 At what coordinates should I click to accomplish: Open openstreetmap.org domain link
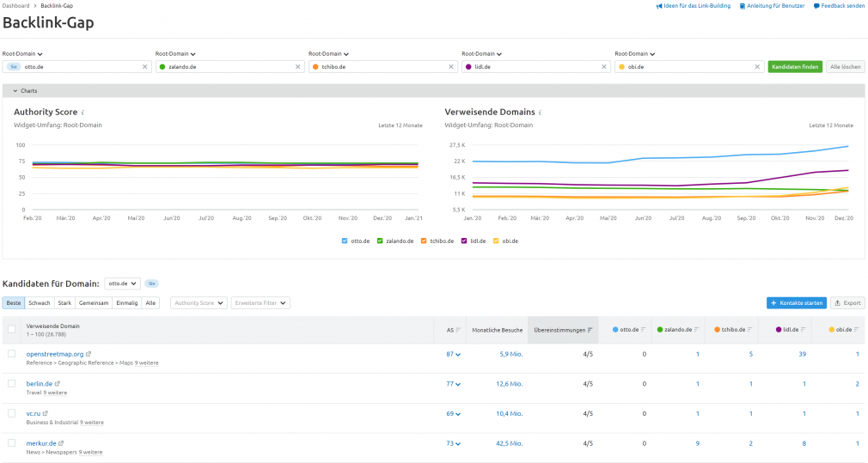pos(55,354)
